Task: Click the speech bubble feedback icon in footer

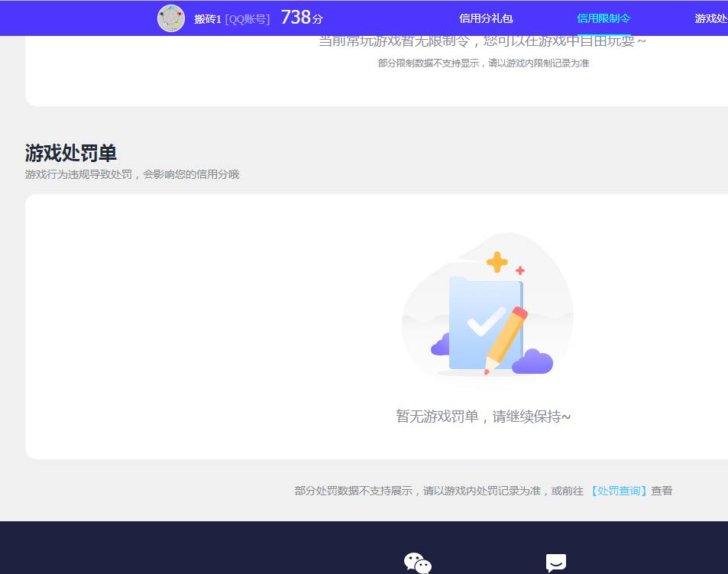Action: [x=555, y=563]
